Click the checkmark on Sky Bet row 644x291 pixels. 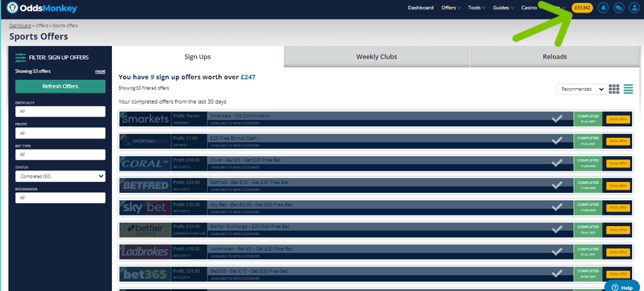point(557,207)
